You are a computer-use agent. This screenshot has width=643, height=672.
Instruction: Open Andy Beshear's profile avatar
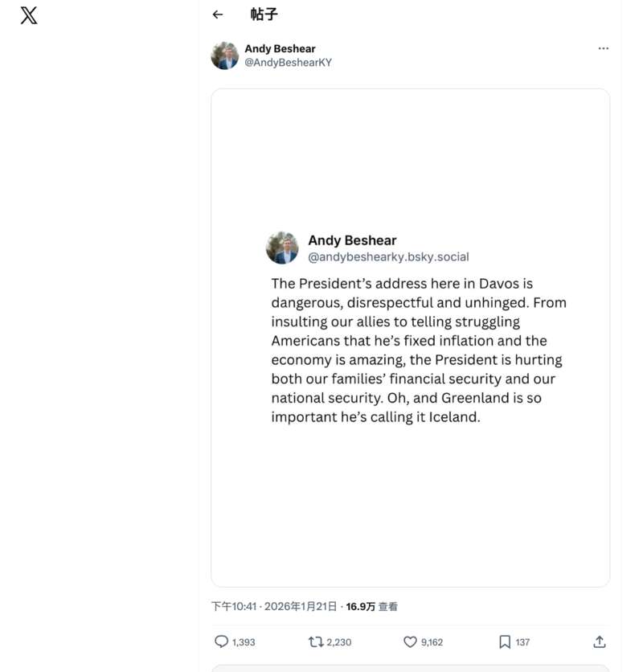coord(225,55)
